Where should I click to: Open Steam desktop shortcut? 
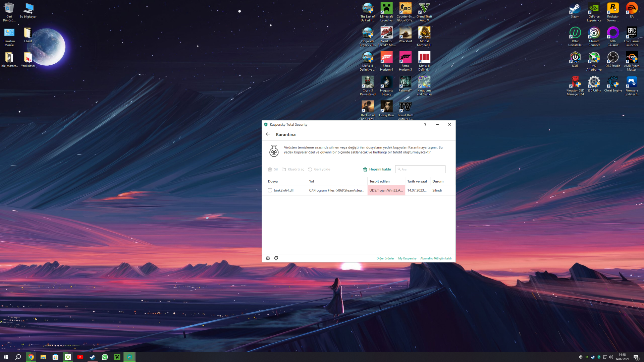click(x=575, y=11)
